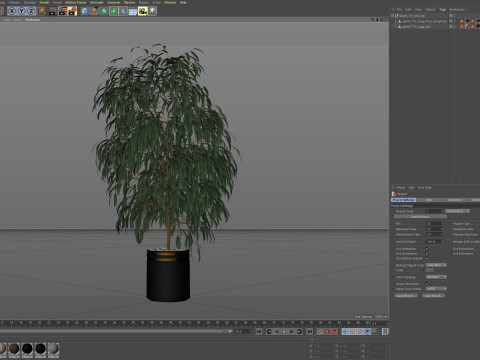480x360 pixels.
Task: Click the light bulb icon
Action: coord(152,11)
